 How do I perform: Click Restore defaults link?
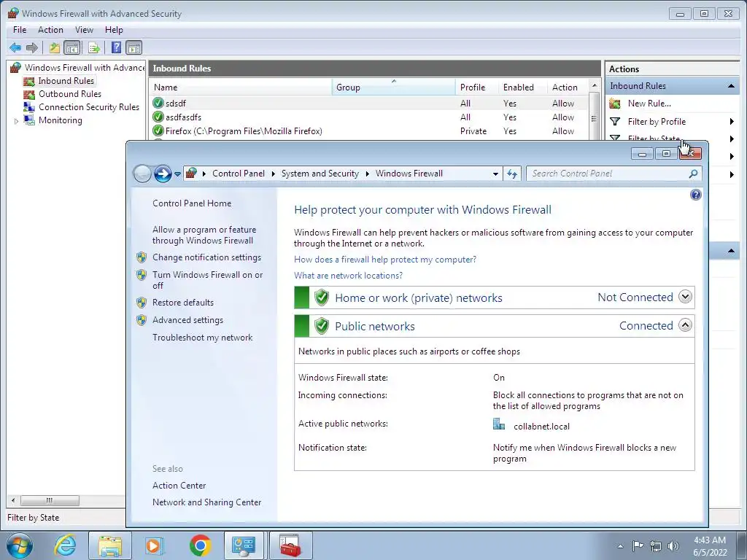click(183, 303)
